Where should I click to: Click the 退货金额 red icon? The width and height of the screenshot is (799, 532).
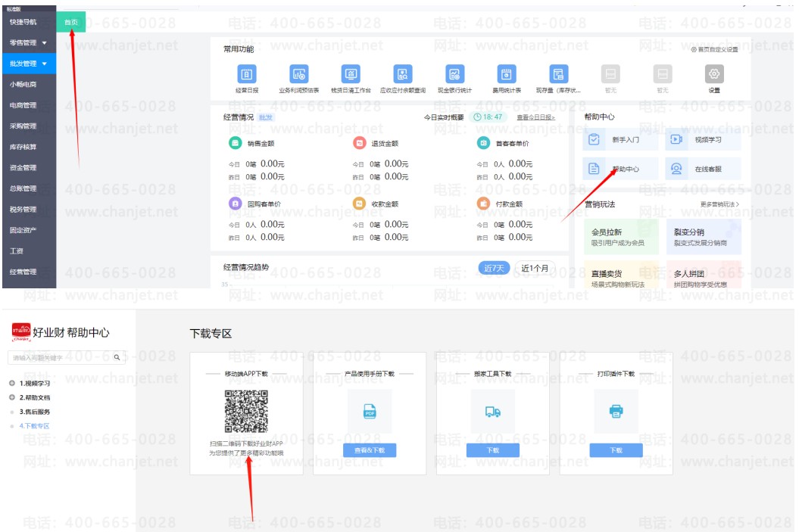[x=359, y=143]
